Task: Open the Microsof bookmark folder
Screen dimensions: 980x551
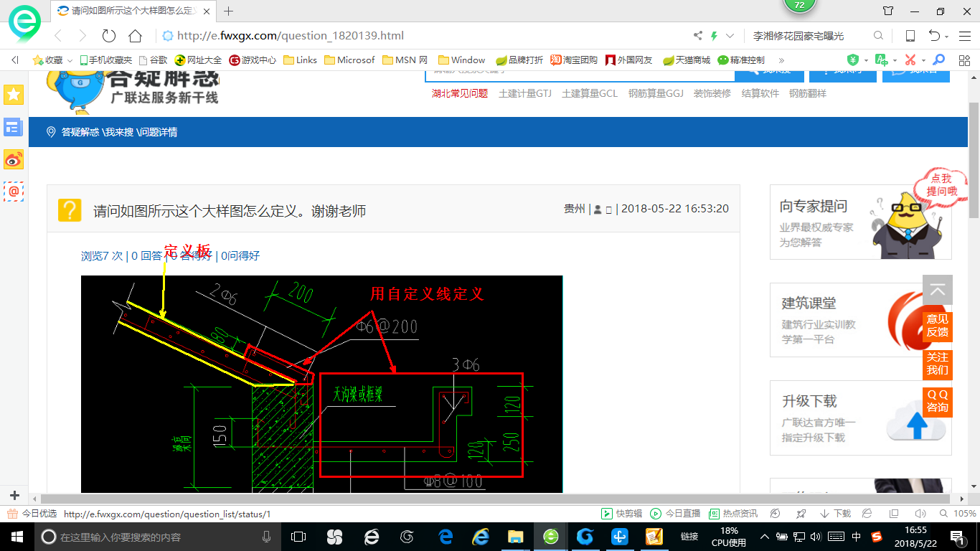Action: coord(349,60)
